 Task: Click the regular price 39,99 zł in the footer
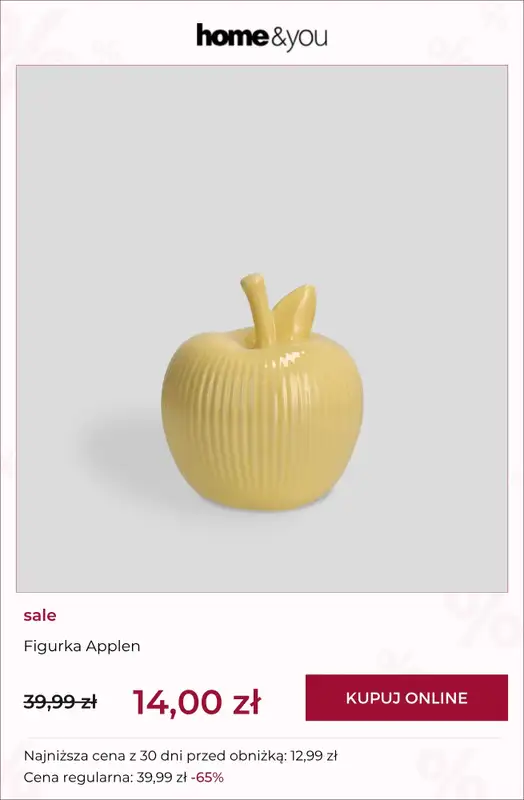click(x=162, y=778)
